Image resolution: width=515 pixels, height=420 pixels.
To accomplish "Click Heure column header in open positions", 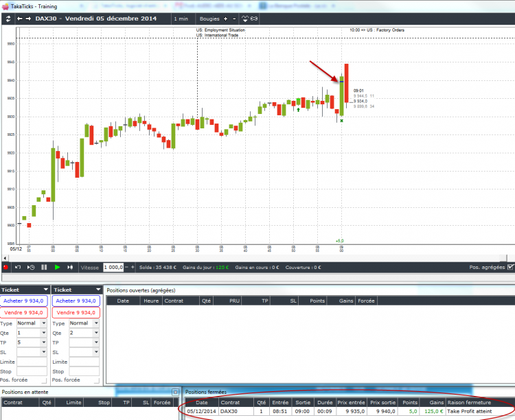I will pos(151,301).
